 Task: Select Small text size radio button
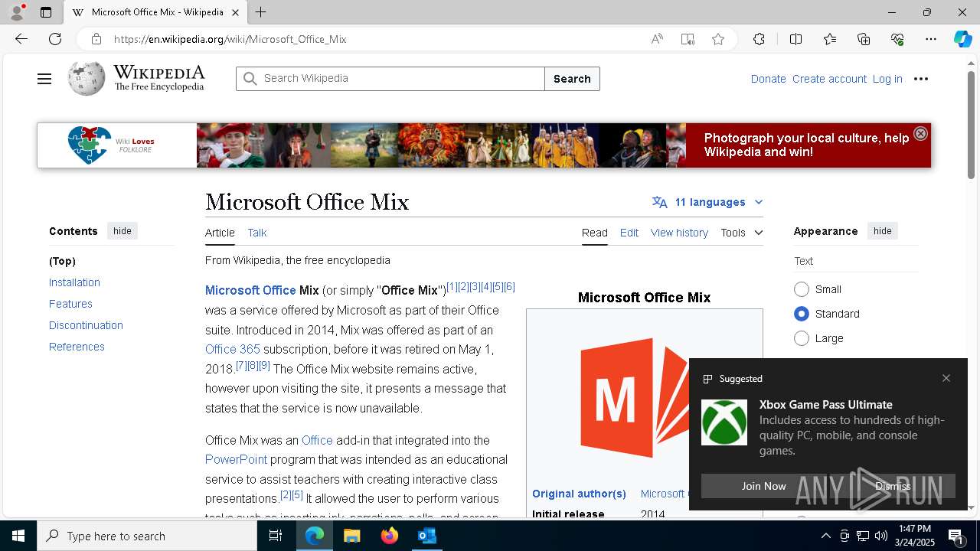coord(802,289)
